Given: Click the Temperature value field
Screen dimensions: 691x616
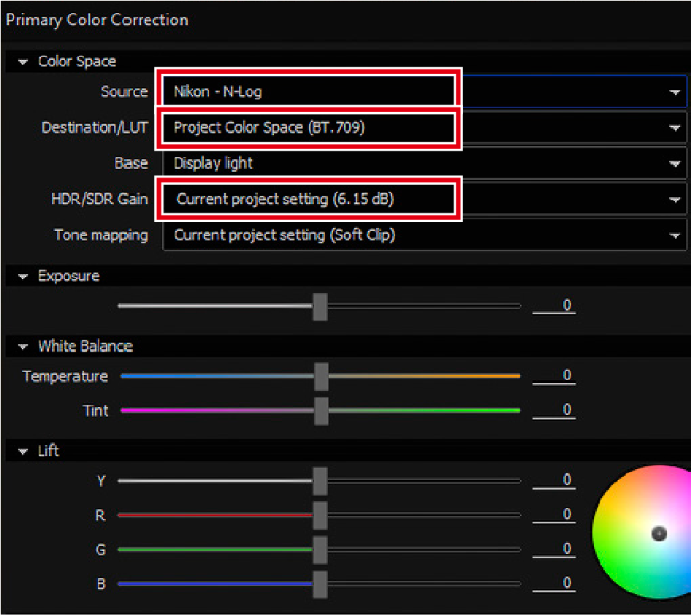Looking at the screenshot, I should [x=555, y=376].
